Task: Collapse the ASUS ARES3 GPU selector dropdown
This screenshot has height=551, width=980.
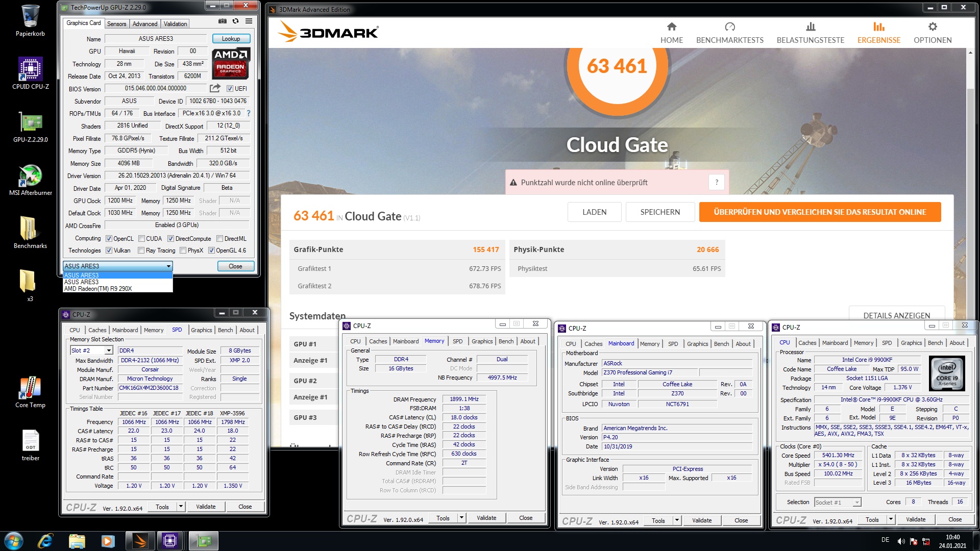Action: click(168, 266)
